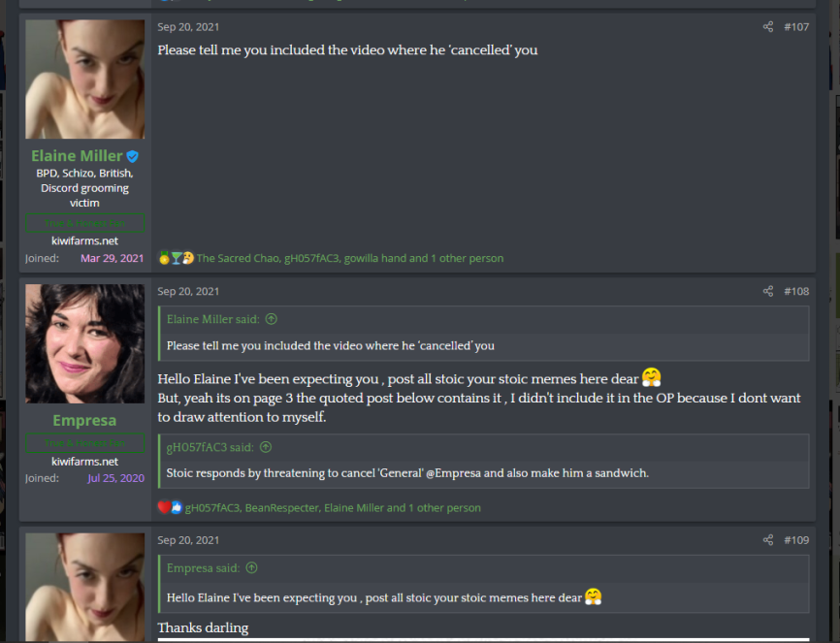View reactions list '1 other person' on post #107
The width and height of the screenshot is (840, 643).
pos(468,258)
